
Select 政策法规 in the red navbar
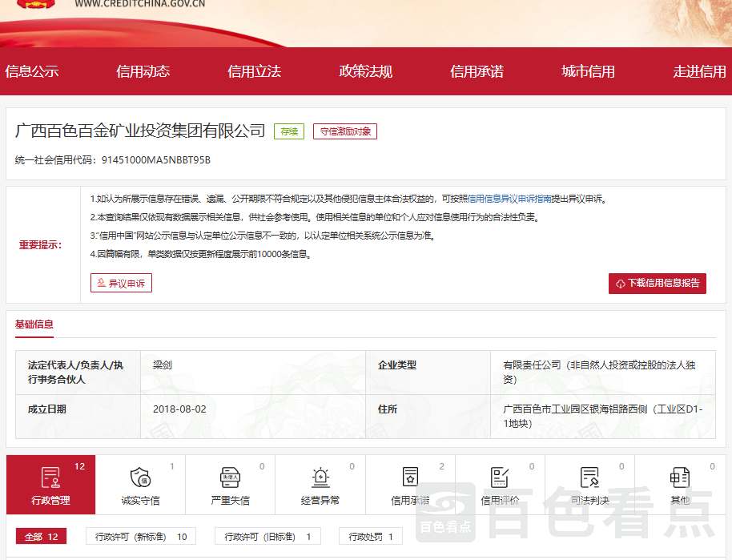tap(365, 71)
